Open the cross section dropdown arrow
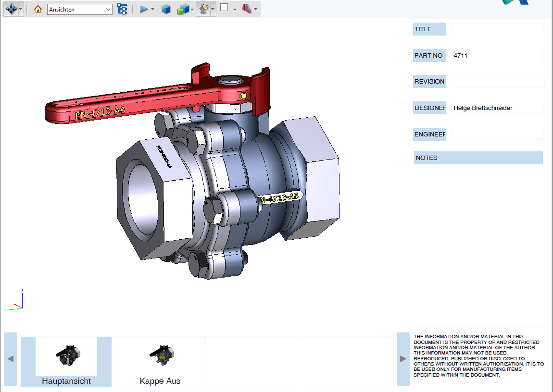The image size is (553, 392). click(x=256, y=9)
